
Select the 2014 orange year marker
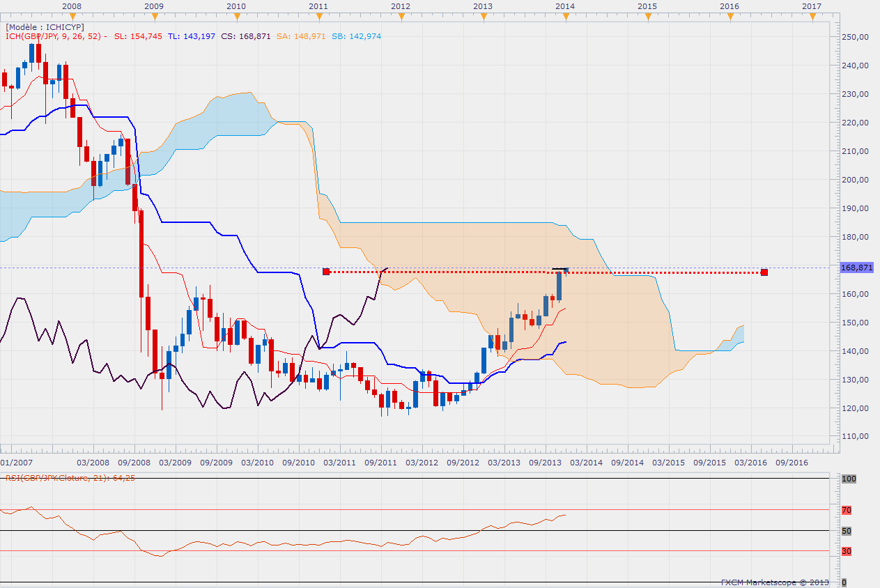(x=565, y=17)
